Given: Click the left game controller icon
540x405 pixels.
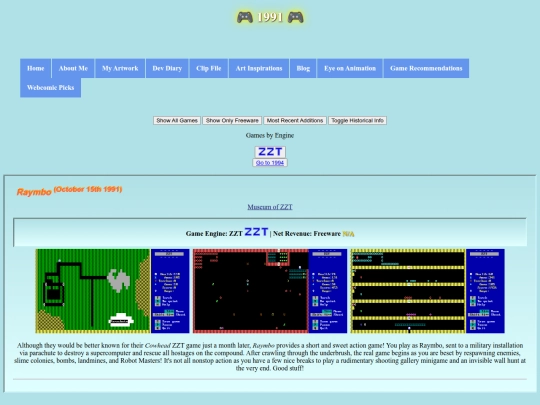Looking at the screenshot, I should [x=245, y=17].
